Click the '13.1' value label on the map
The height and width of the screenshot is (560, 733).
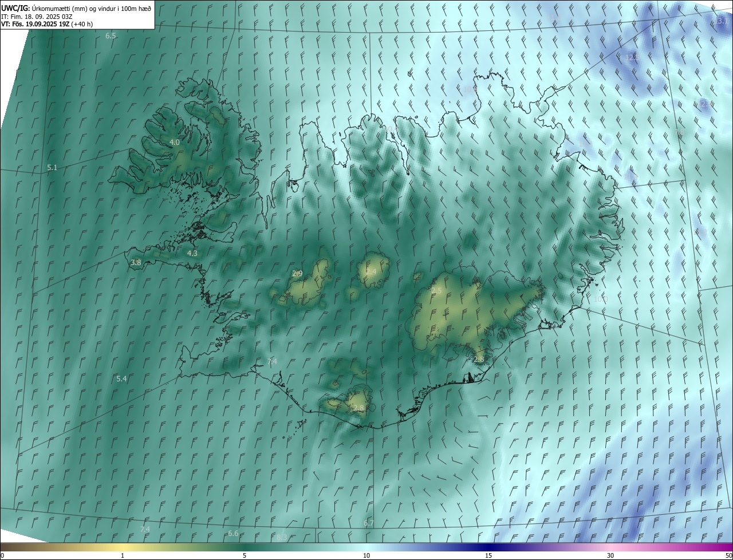pyautogui.click(x=721, y=21)
